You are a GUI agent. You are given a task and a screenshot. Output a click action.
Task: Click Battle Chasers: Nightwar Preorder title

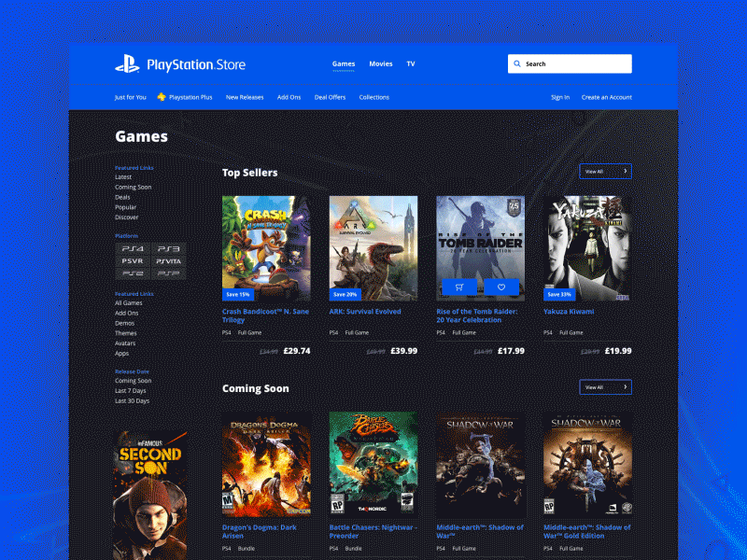pyautogui.click(x=373, y=531)
